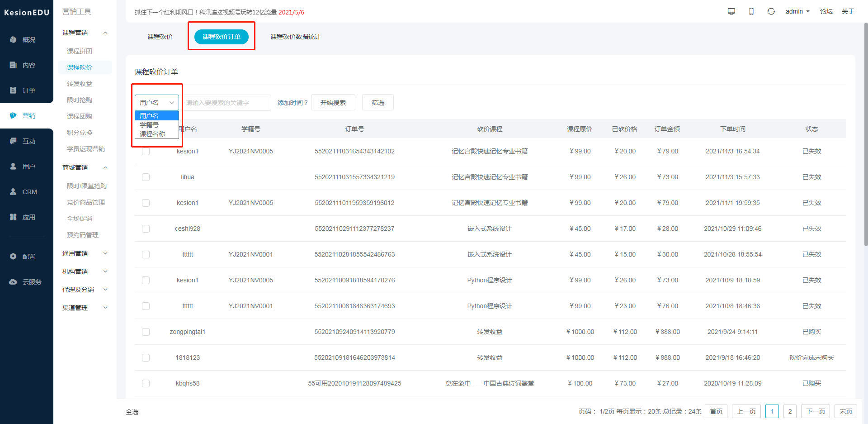The width and height of the screenshot is (868, 424).
Task: Open the 概况 overview sidebar icon
Action: pyautogui.click(x=14, y=40)
